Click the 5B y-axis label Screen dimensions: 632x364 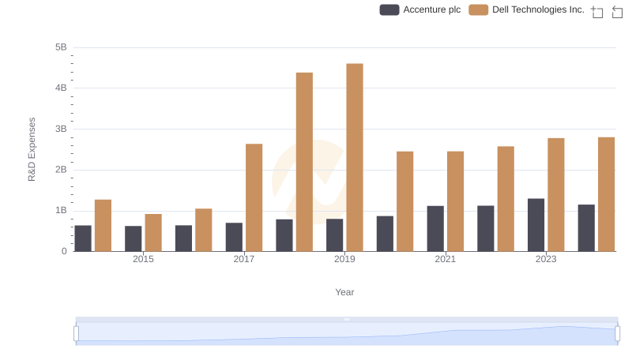pos(60,47)
